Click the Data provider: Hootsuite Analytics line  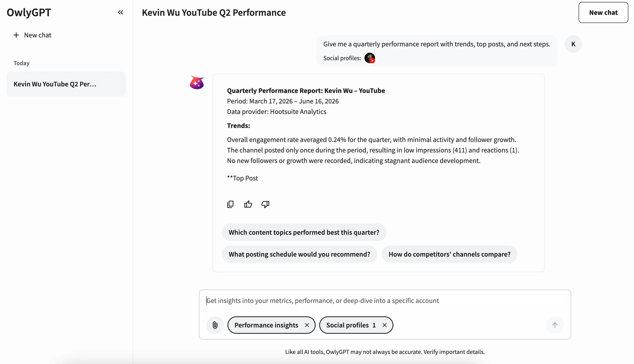(x=276, y=112)
